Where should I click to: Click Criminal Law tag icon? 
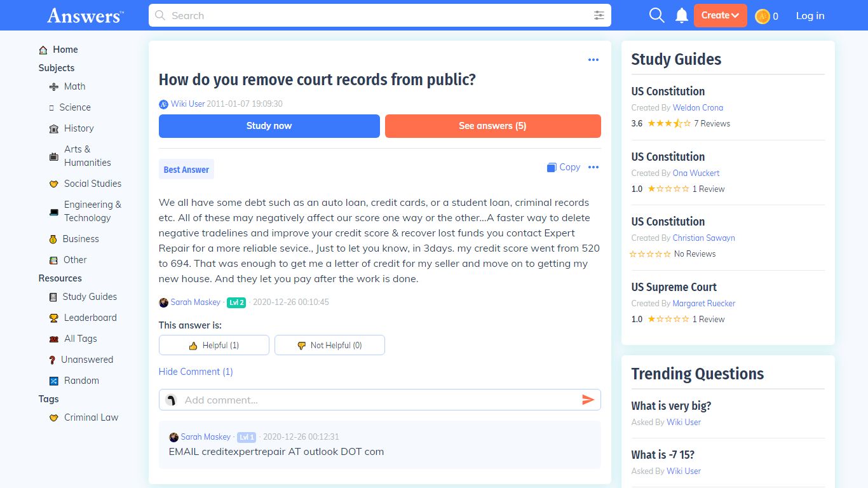(x=54, y=418)
